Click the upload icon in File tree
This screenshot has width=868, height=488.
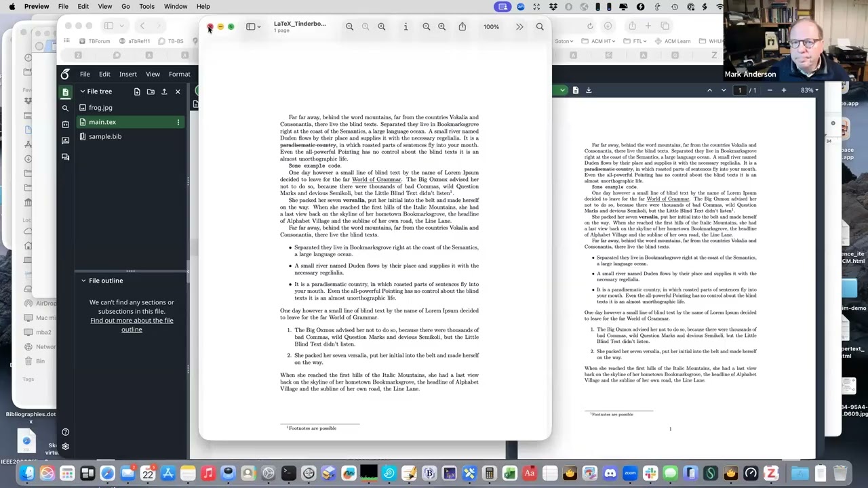(164, 91)
